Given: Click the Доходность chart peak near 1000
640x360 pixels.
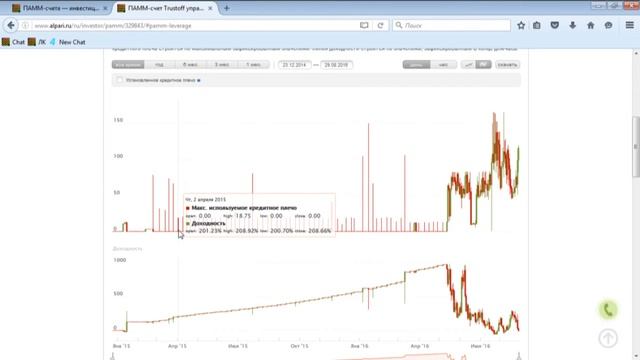Looking at the screenshot, I should (x=446, y=265).
